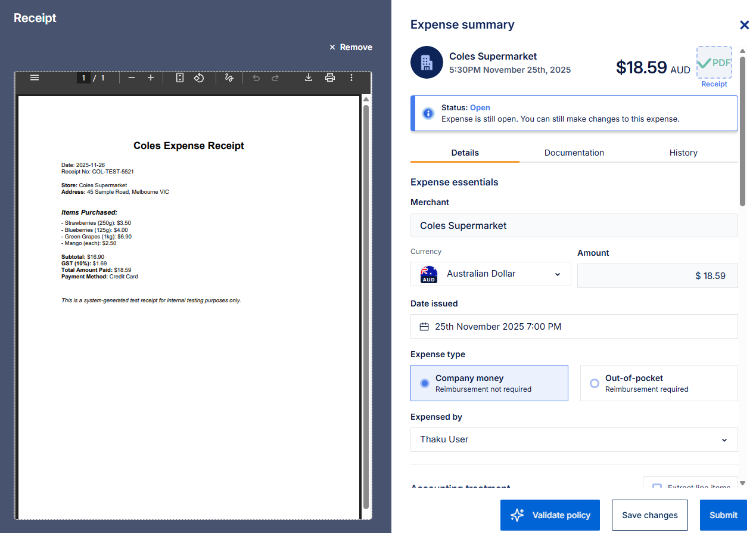Print the receipt PDF
The image size is (756, 533).
[x=330, y=78]
